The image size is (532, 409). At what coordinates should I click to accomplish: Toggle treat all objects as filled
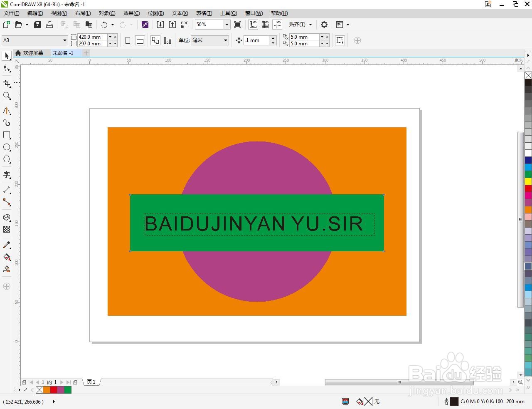(x=340, y=40)
